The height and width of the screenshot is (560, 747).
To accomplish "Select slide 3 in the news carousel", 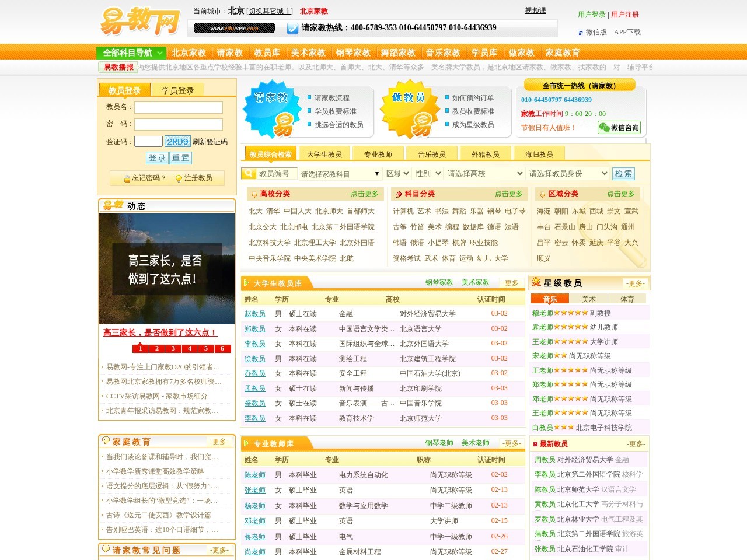I will [173, 348].
